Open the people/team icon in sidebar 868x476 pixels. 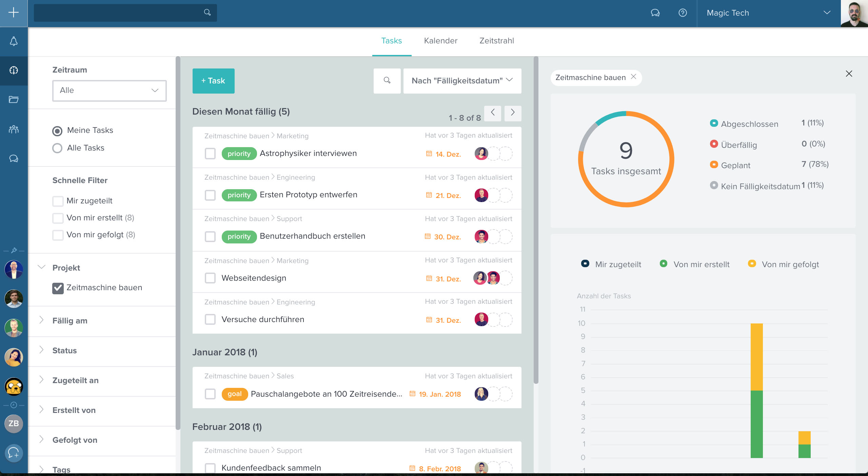[14, 129]
